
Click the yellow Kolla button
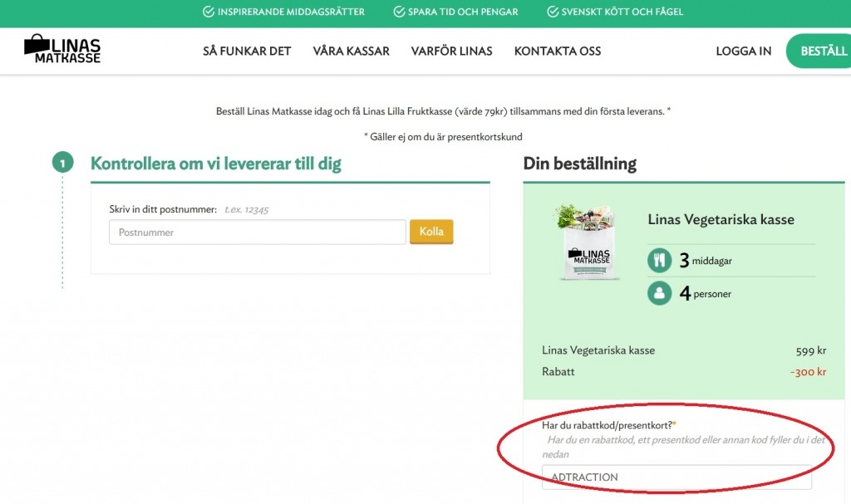(431, 232)
